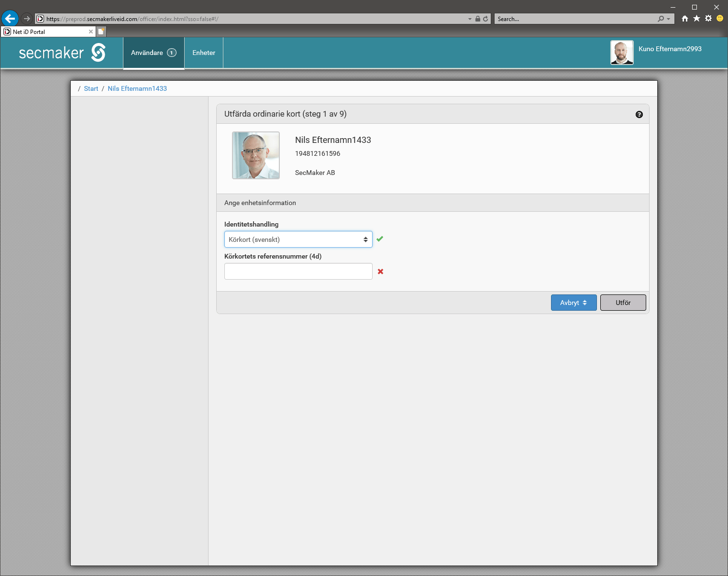Click the browser home icon
This screenshot has height=576, width=728.
coord(685,19)
